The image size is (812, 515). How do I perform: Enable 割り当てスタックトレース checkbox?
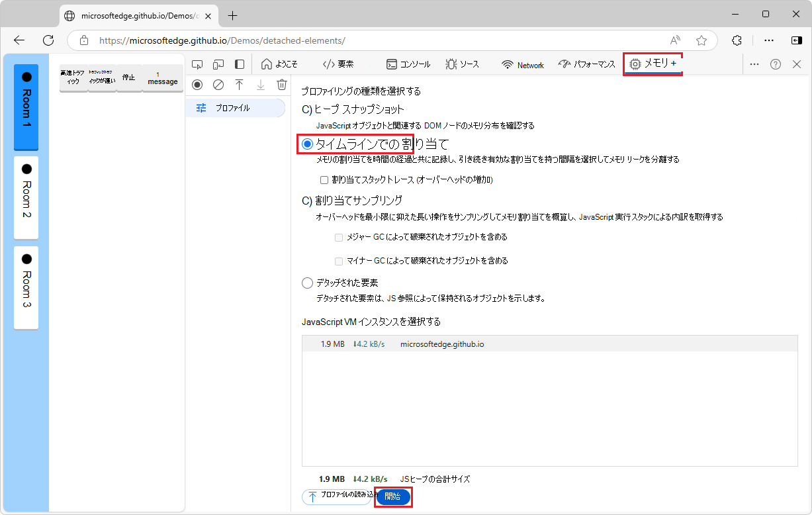[324, 179]
